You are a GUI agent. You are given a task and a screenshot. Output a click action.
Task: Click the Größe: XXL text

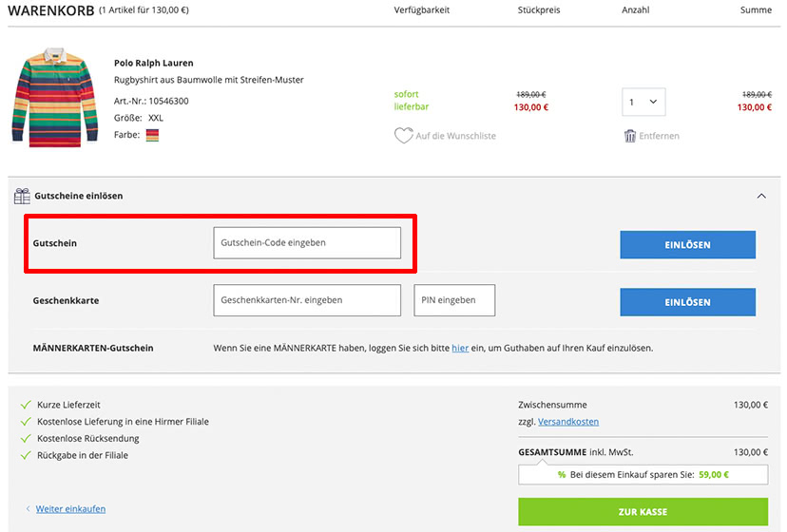point(139,118)
